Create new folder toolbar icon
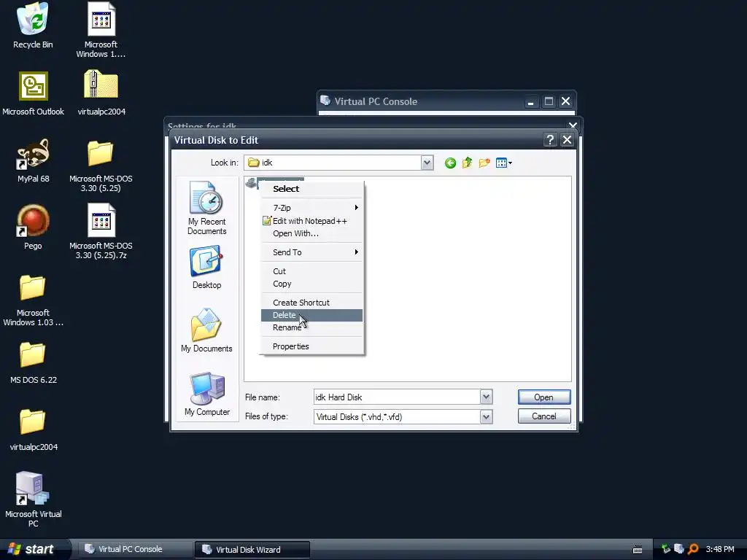The image size is (747, 560). point(484,163)
